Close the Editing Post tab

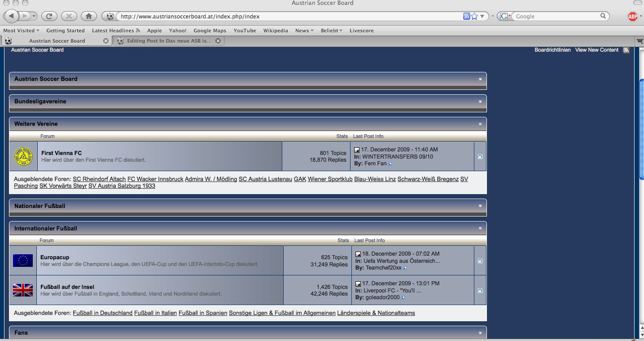coord(218,41)
